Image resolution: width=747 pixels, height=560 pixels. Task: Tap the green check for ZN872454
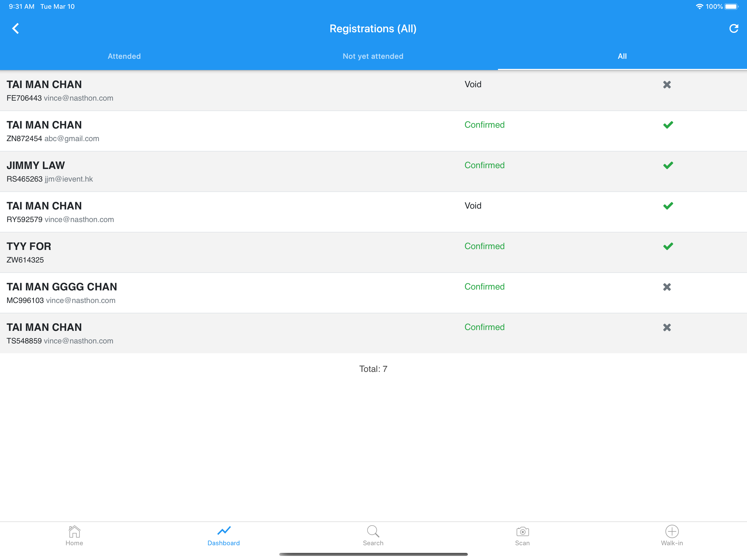tap(668, 125)
